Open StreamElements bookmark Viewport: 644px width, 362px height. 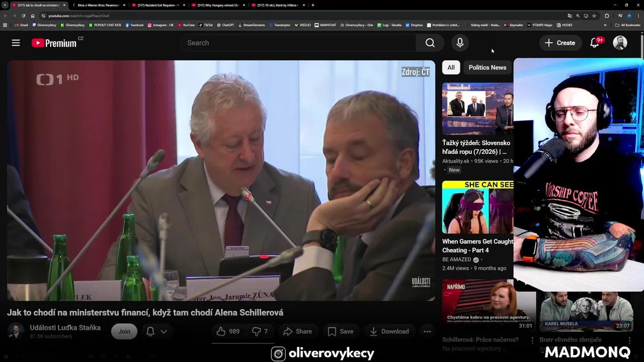[251, 25]
